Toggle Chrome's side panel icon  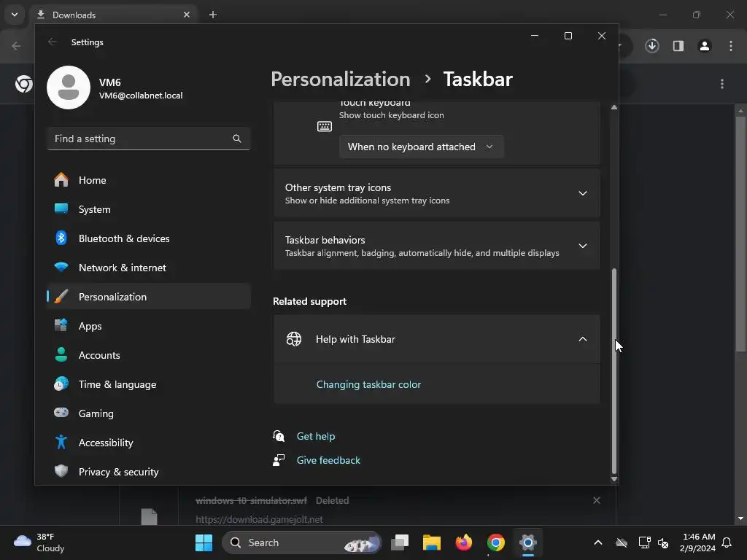[678, 46]
